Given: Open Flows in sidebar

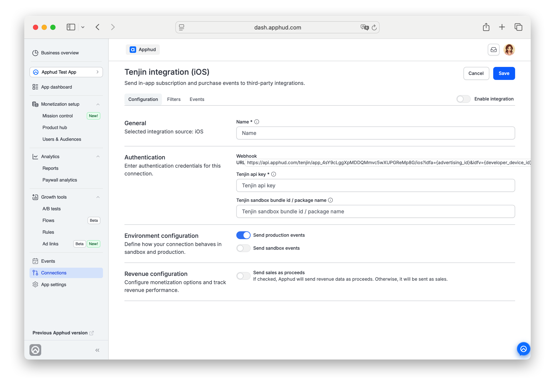Looking at the screenshot, I should click(48, 220).
